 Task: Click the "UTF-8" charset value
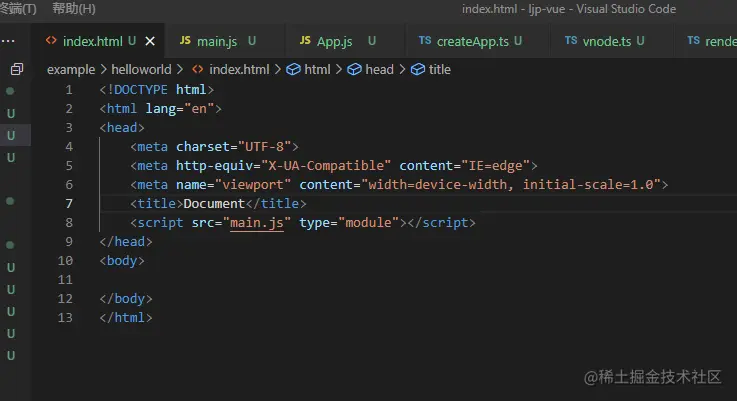pyautogui.click(x=264, y=147)
